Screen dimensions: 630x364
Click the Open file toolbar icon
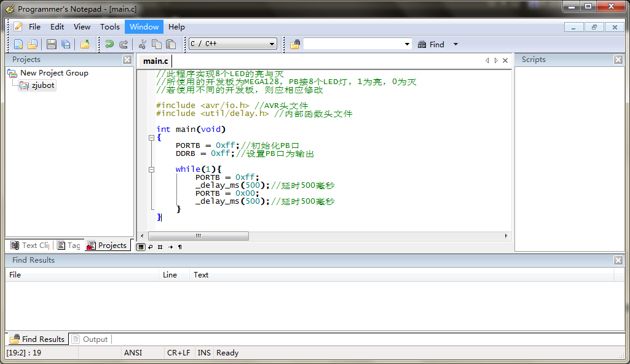point(33,44)
